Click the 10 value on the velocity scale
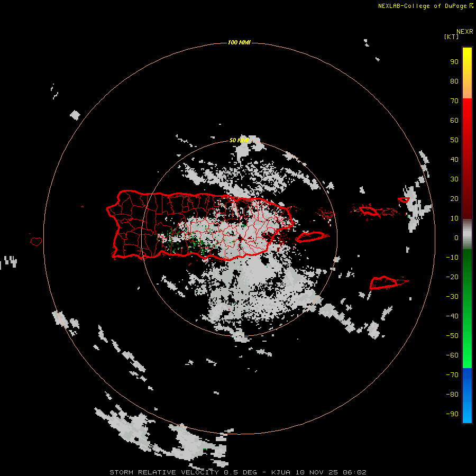Viewport: 476px width, 476px height. pyautogui.click(x=454, y=218)
